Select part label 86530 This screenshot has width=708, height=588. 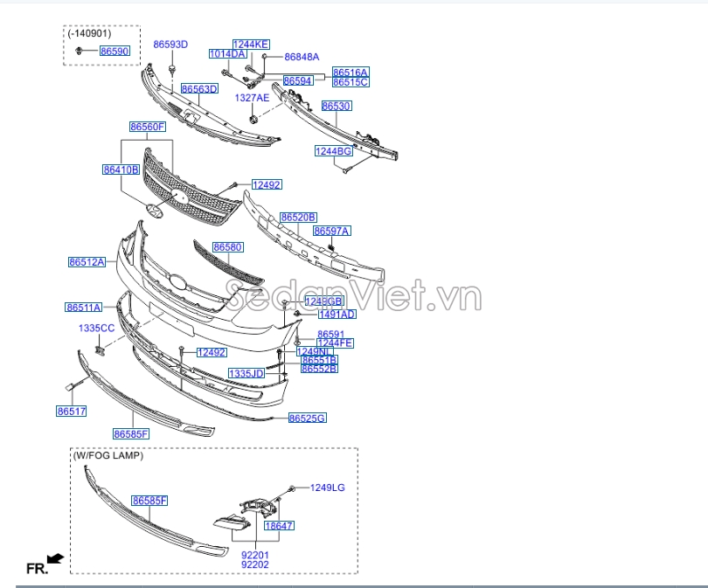[x=336, y=106]
